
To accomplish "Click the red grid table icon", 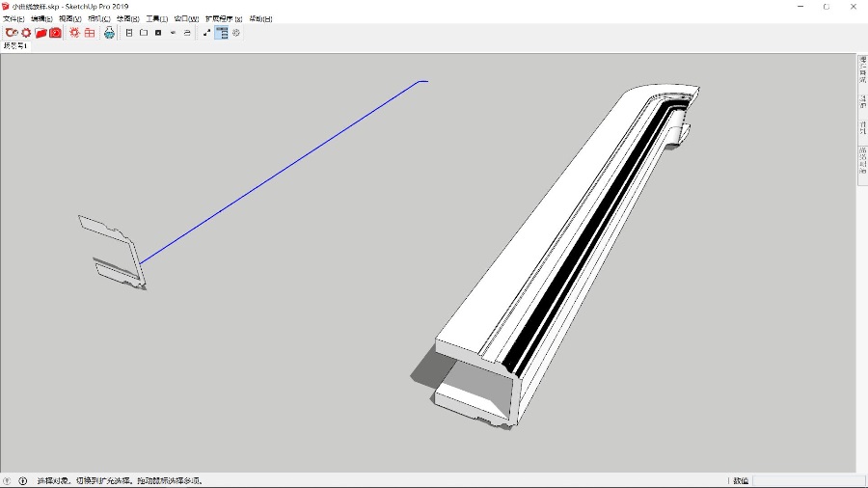I will pos(89,33).
